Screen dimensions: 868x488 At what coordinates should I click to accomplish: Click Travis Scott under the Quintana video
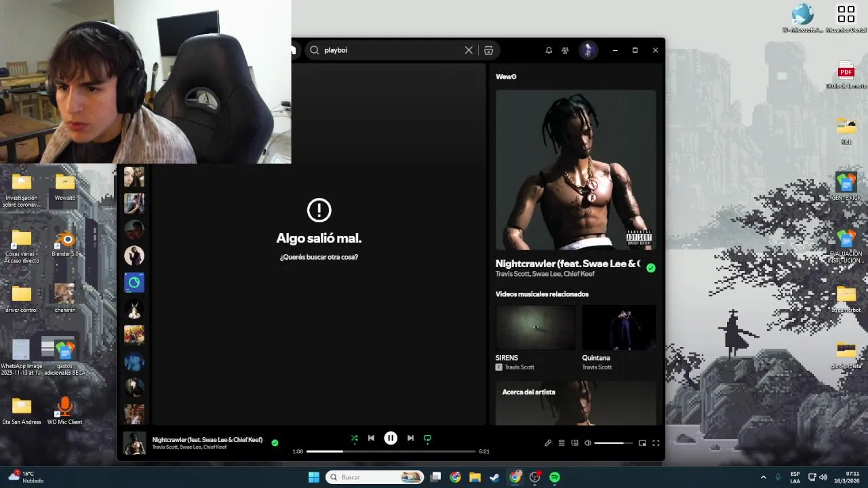[x=597, y=367]
